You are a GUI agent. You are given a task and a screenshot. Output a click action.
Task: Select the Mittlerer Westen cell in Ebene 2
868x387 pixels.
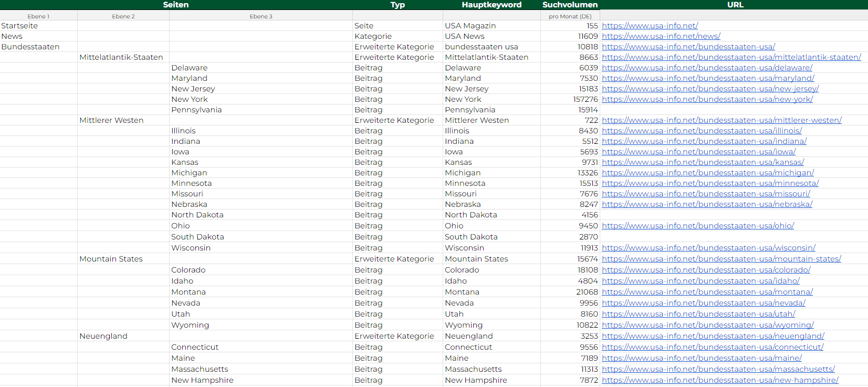point(123,120)
